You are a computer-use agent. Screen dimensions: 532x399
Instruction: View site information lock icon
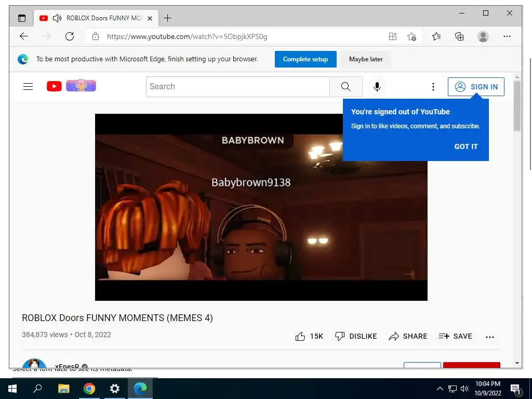(x=96, y=36)
